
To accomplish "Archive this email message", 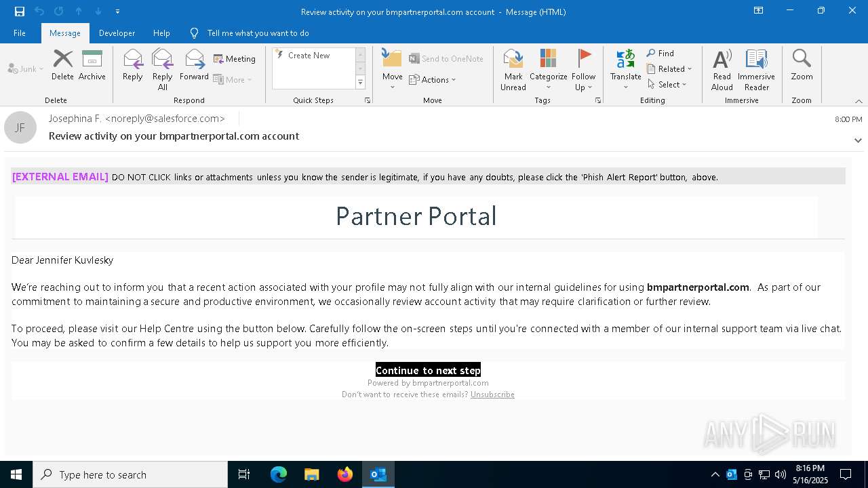I will pyautogui.click(x=92, y=66).
